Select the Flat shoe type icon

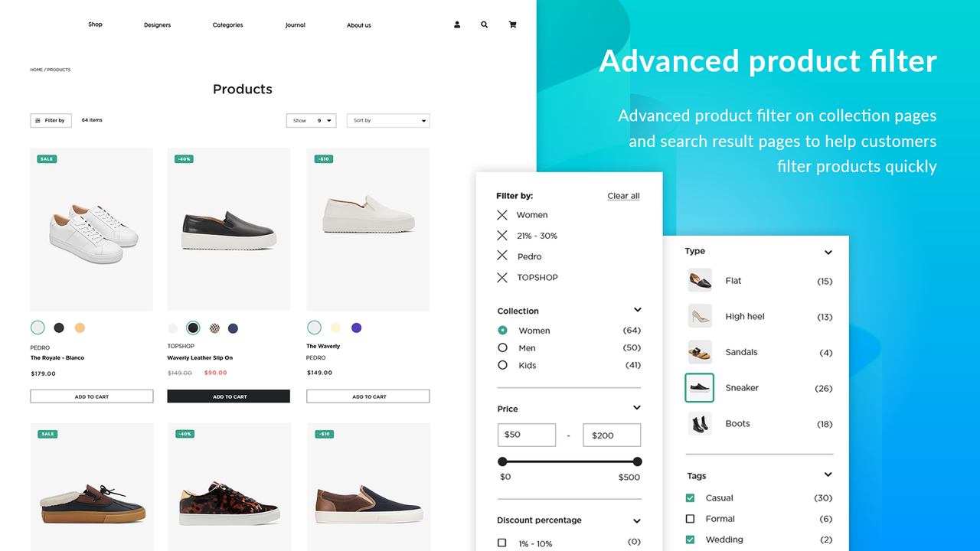pos(700,280)
